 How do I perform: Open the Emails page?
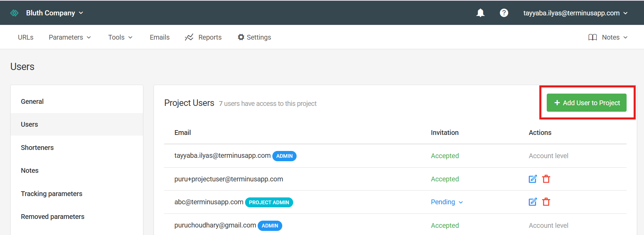pos(160,37)
